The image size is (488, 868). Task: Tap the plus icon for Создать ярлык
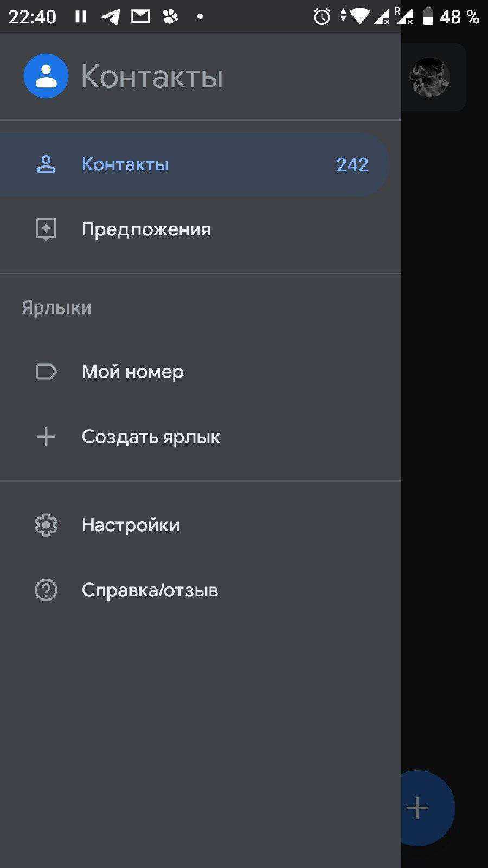[x=46, y=437]
